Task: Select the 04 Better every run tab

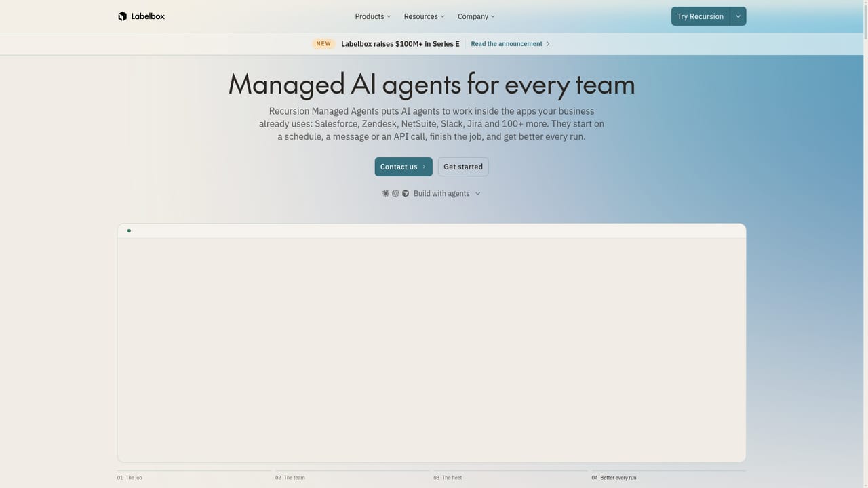Action: pyautogui.click(x=669, y=474)
